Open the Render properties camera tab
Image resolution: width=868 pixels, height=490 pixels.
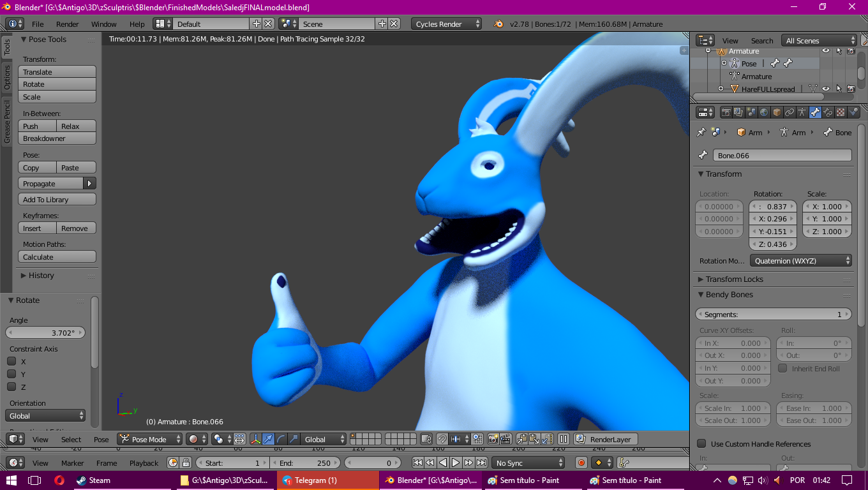coord(726,112)
